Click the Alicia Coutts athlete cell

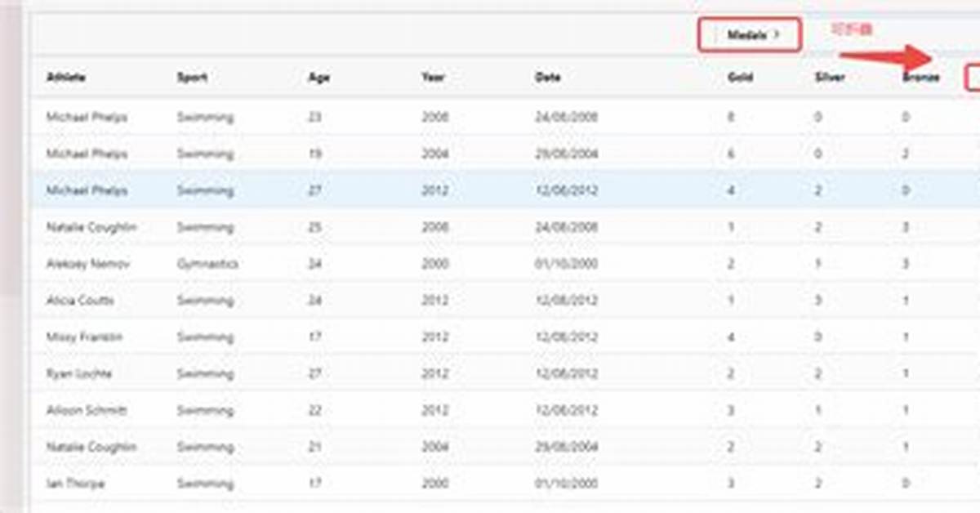pos(80,301)
